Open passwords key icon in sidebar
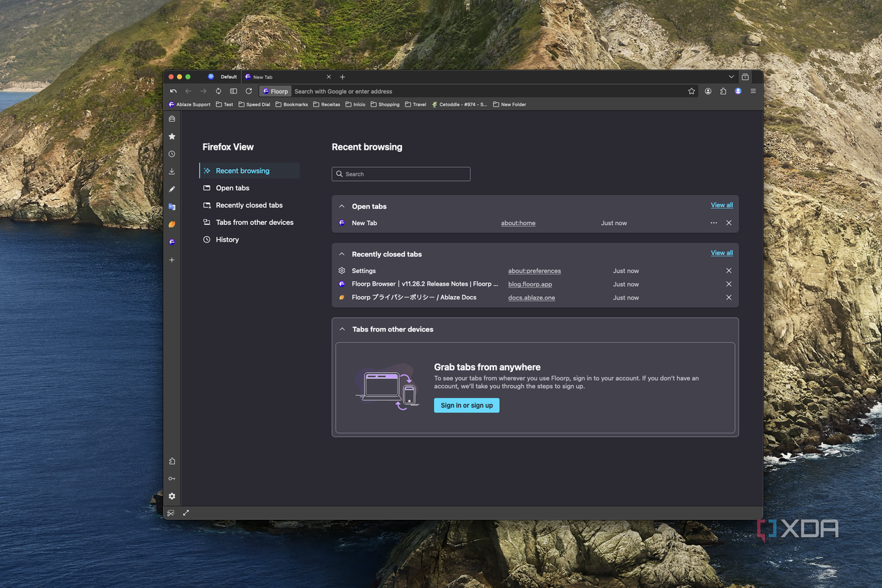882x588 pixels. [172, 479]
